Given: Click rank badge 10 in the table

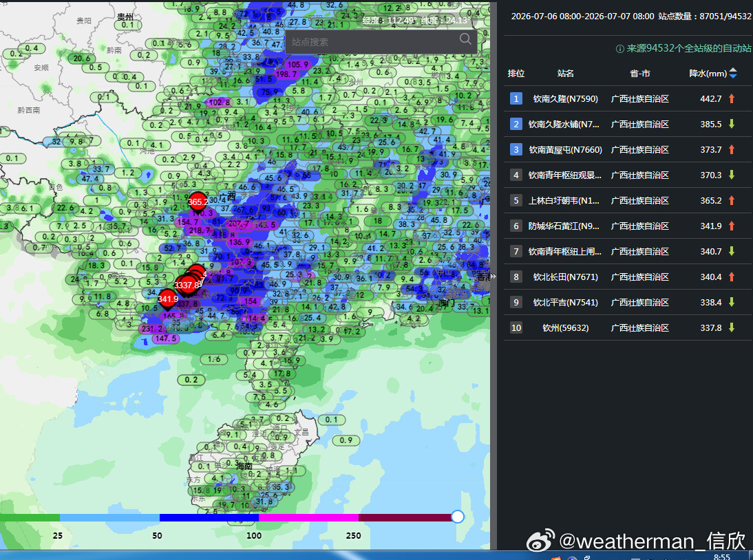Looking at the screenshot, I should (516, 327).
